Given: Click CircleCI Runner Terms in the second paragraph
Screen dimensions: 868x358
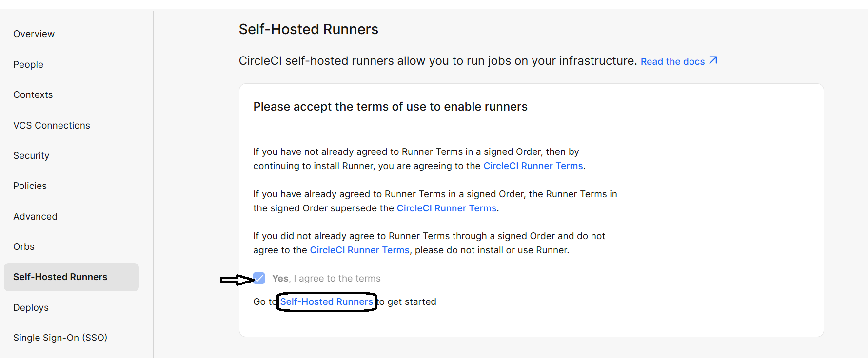Looking at the screenshot, I should 446,208.
